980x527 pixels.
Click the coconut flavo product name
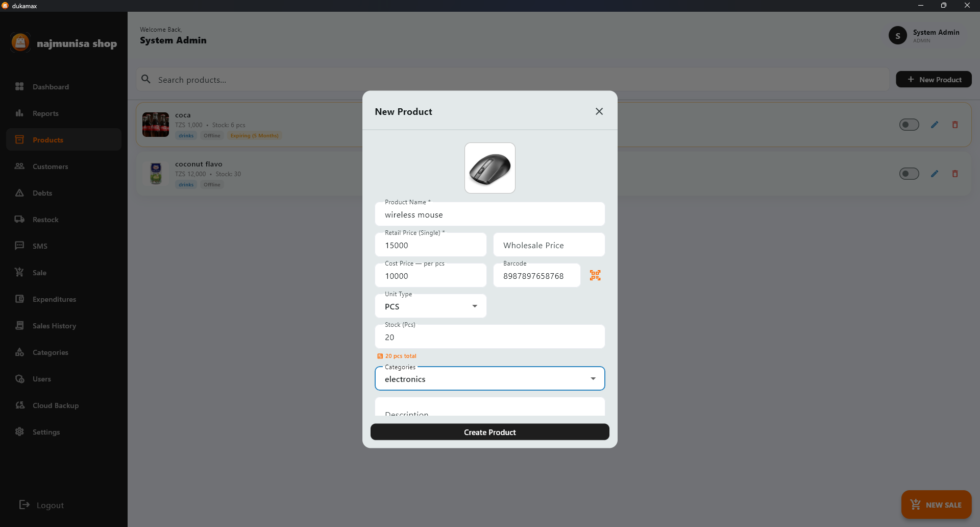coord(199,164)
